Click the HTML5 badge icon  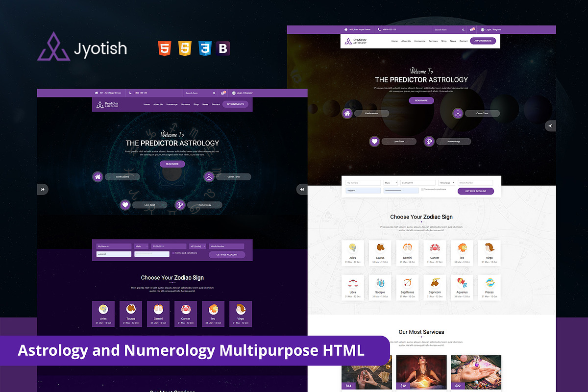165,48
